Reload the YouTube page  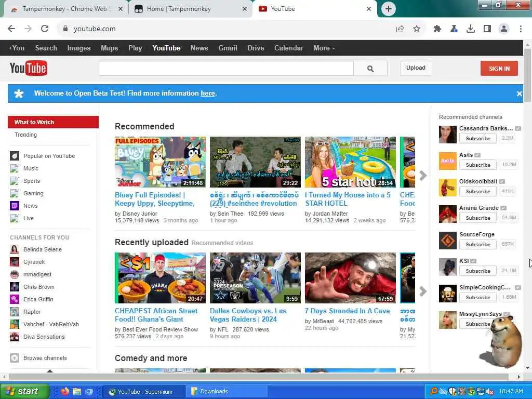(x=45, y=29)
